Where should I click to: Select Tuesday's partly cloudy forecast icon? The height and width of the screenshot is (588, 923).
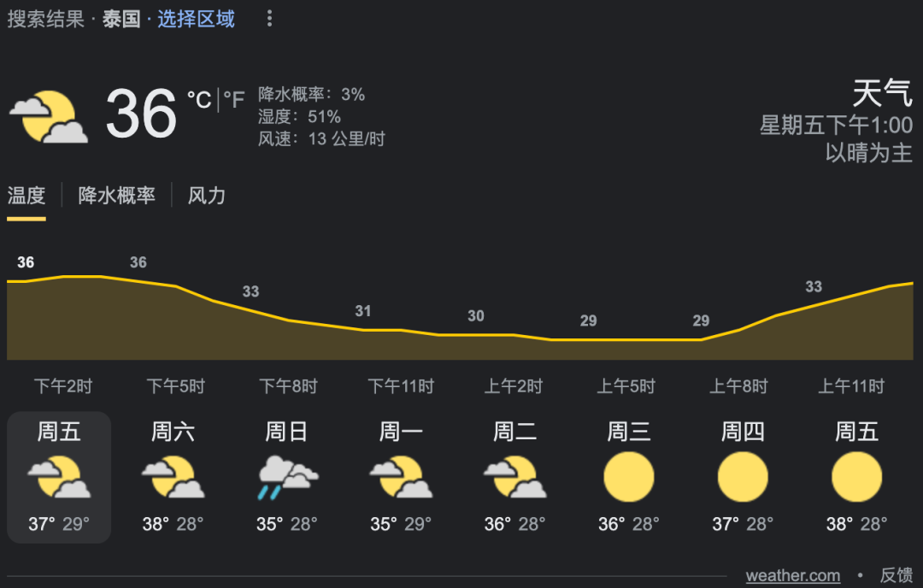[x=514, y=477]
